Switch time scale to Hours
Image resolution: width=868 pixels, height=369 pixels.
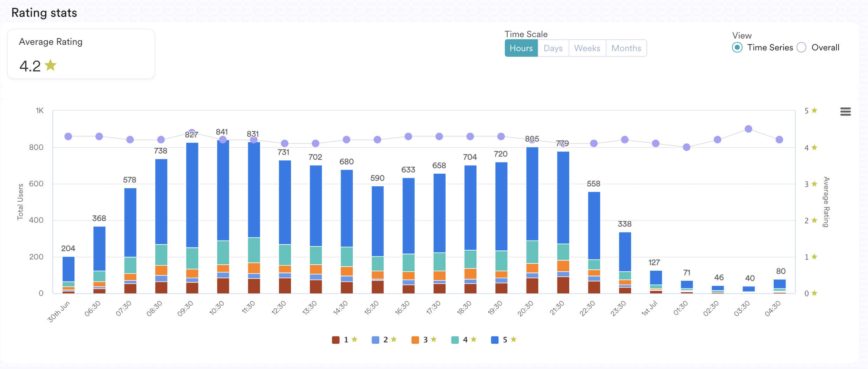(521, 48)
